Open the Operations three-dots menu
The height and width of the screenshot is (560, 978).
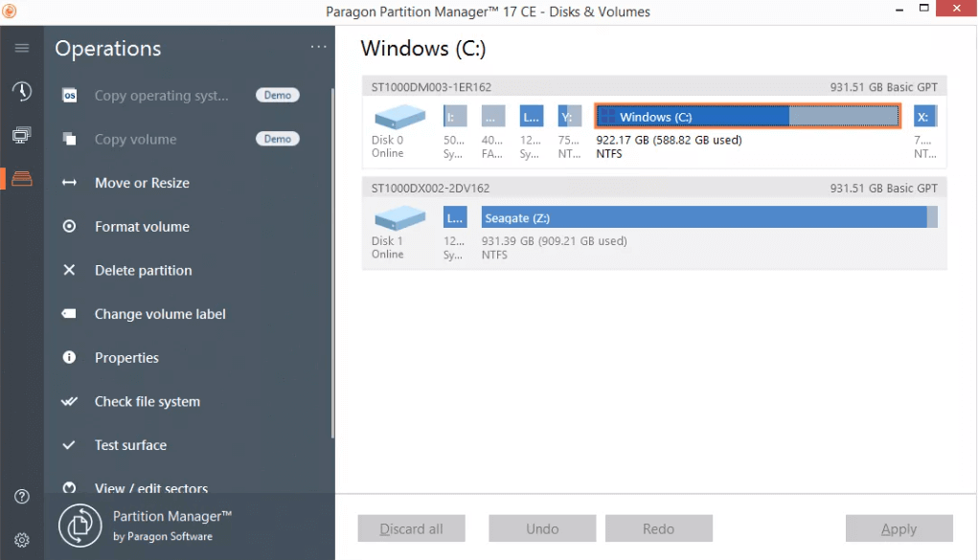tap(318, 47)
